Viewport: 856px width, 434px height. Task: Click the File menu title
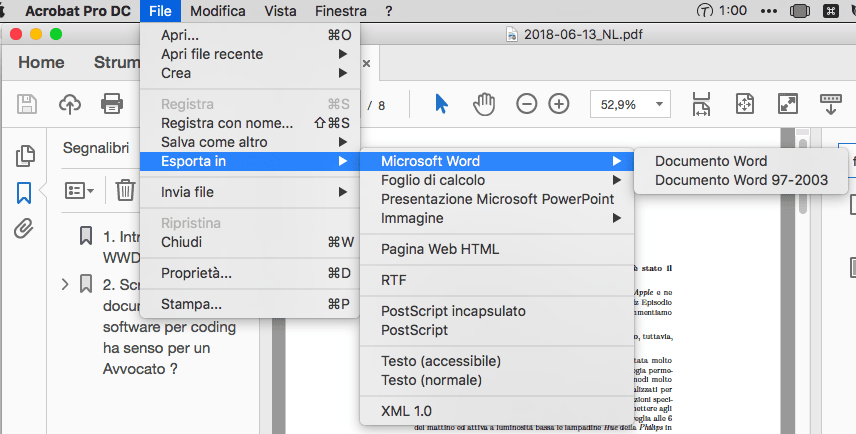160,11
